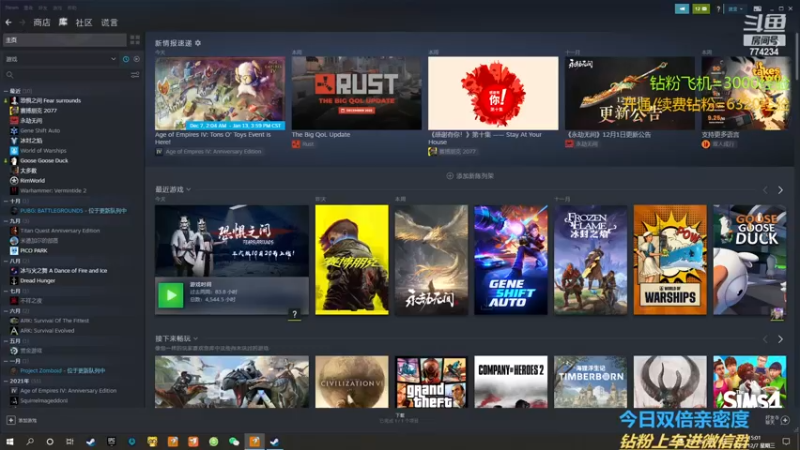The image size is (800, 450).
Task: Select A Dance of Fire and Ice
Action: [63, 271]
